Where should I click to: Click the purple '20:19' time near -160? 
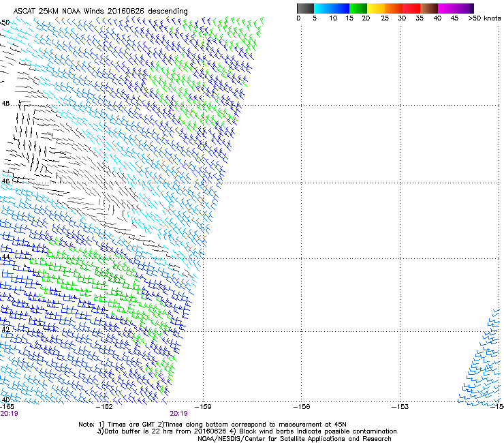(178, 414)
